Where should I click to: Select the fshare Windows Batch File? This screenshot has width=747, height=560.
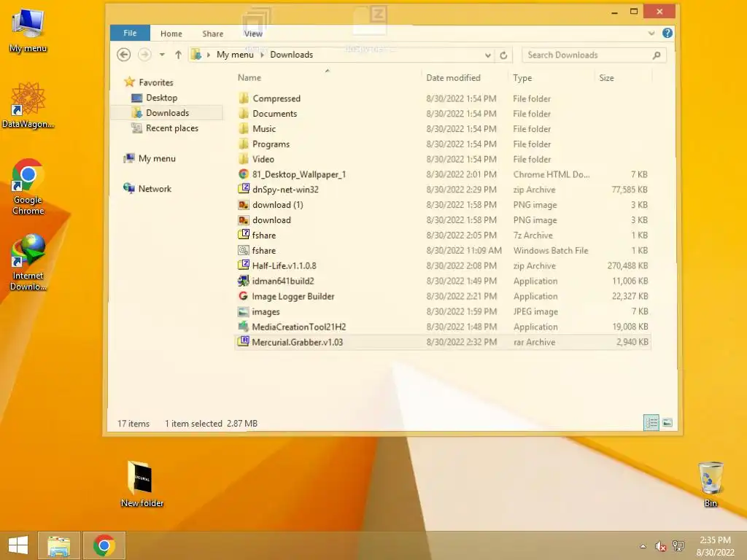click(x=443, y=251)
